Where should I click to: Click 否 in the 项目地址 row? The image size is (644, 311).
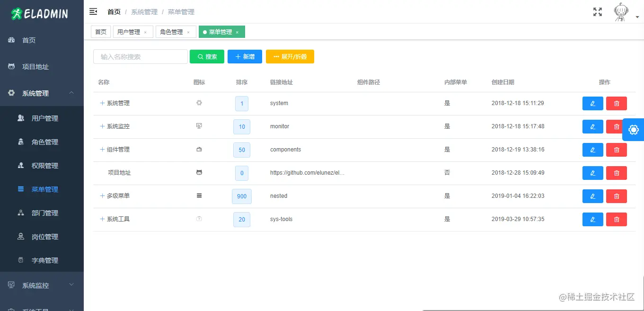[447, 173]
